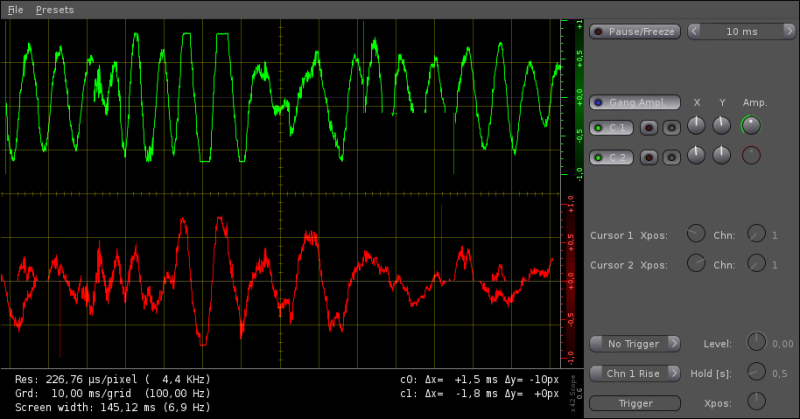Click the grey-dot button next to C 2
This screenshot has height=419, width=800.
[x=671, y=158]
